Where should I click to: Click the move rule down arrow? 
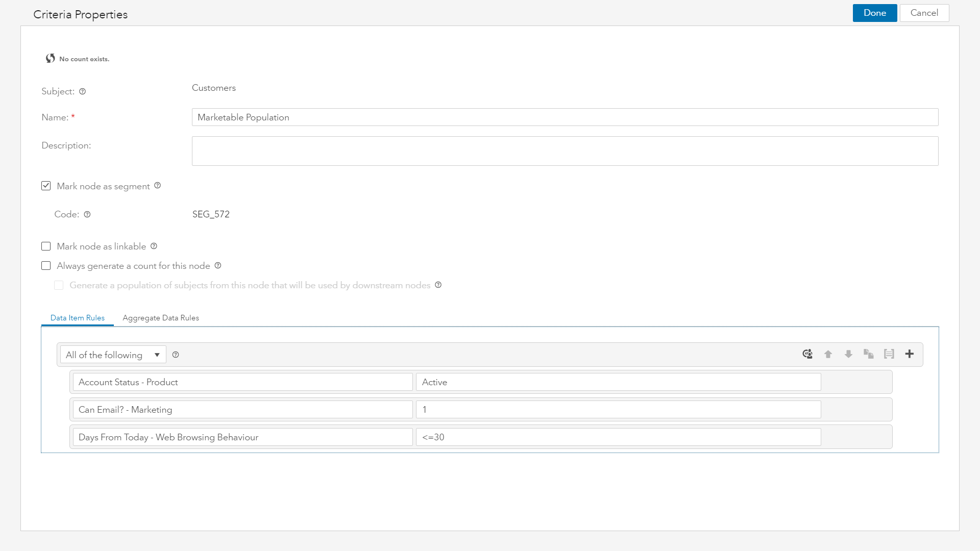point(848,354)
